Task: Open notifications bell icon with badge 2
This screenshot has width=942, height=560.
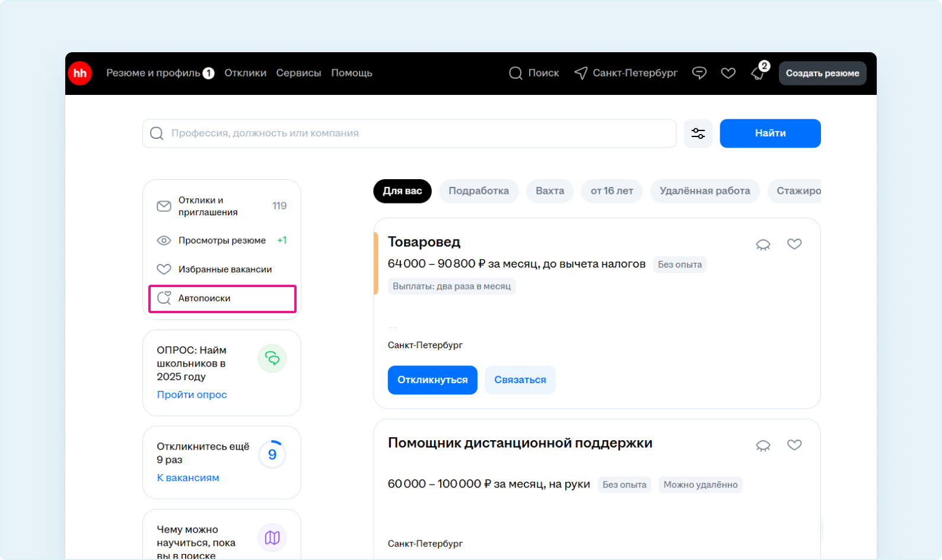Action: pyautogui.click(x=759, y=72)
